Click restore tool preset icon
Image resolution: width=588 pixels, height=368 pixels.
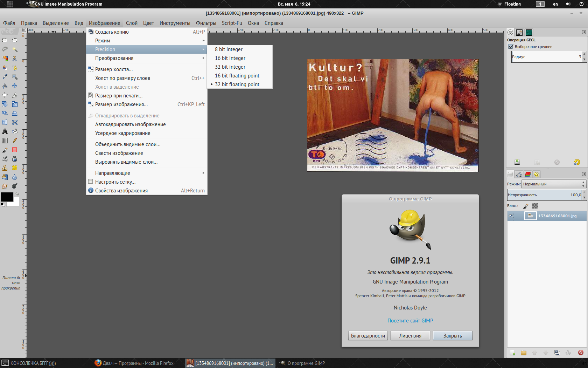[x=537, y=162]
